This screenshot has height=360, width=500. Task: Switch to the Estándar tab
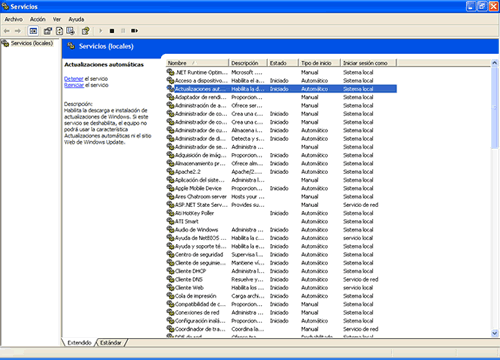point(111,343)
